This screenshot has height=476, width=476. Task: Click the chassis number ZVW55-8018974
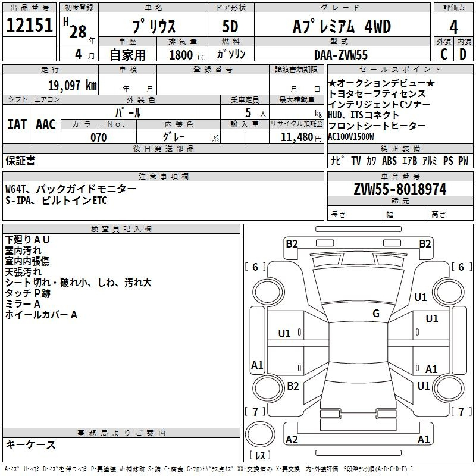click(x=400, y=189)
